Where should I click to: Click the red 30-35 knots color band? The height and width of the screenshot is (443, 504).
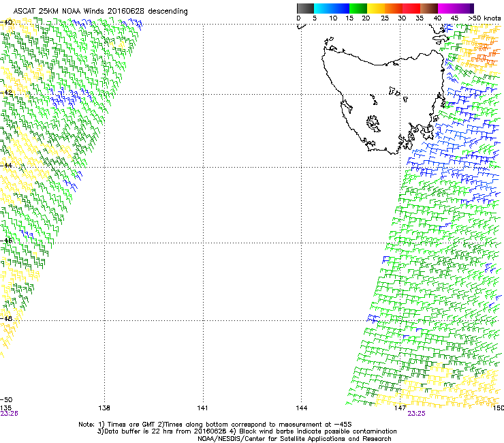(411, 8)
